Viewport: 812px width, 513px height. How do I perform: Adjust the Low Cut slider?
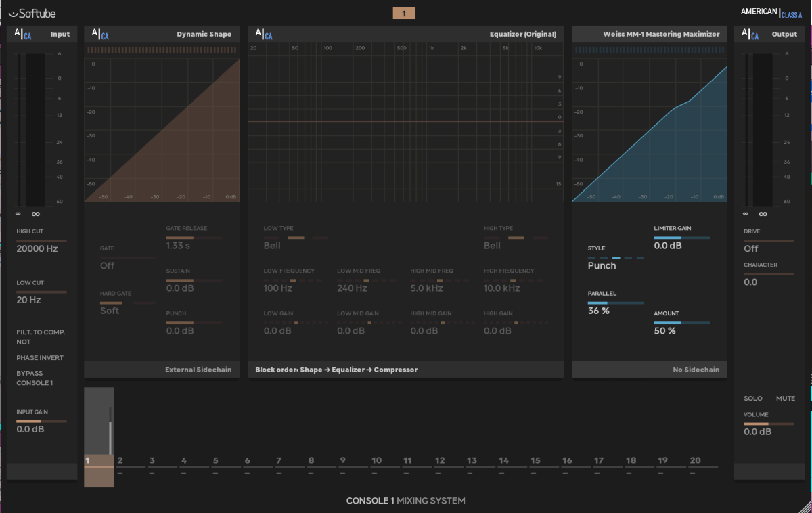coord(41,292)
